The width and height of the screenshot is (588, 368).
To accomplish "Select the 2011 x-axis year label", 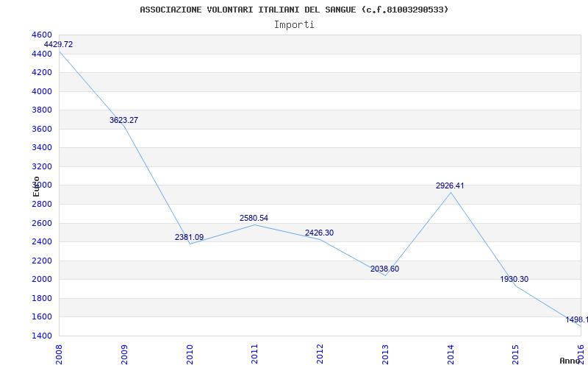I will [x=254, y=355].
